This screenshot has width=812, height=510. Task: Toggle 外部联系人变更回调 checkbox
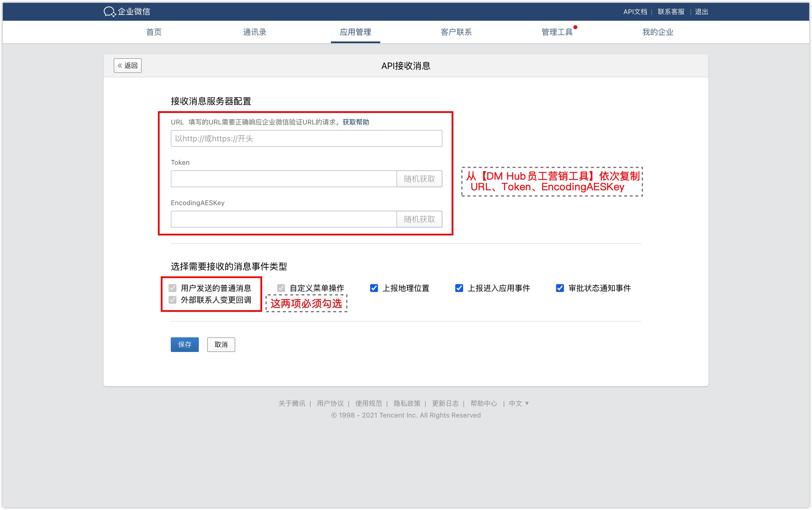click(x=172, y=300)
